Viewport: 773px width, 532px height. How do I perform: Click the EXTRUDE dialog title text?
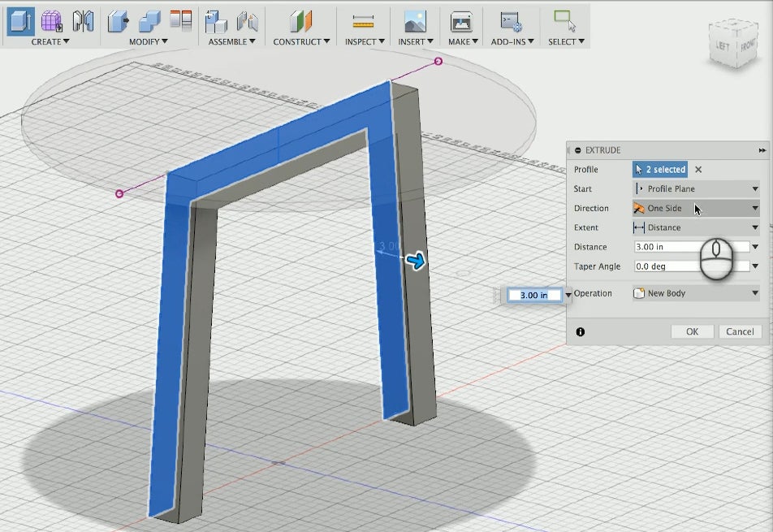pos(602,150)
